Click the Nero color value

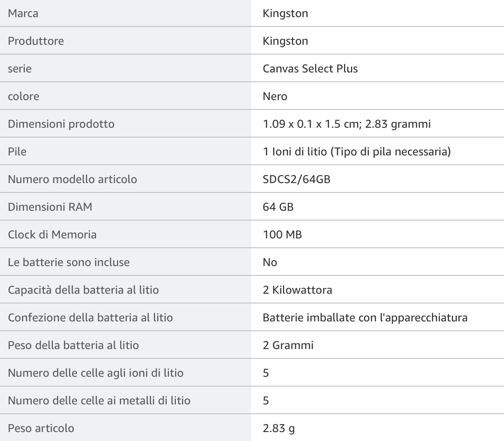coord(275,96)
